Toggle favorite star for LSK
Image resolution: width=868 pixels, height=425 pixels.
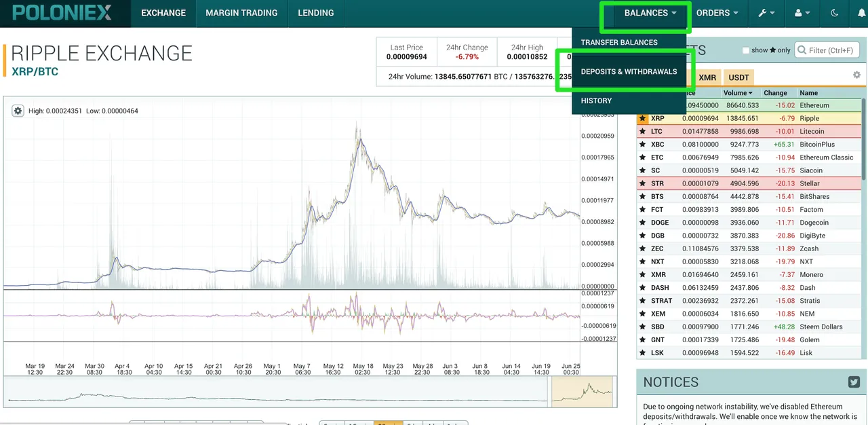[642, 353]
